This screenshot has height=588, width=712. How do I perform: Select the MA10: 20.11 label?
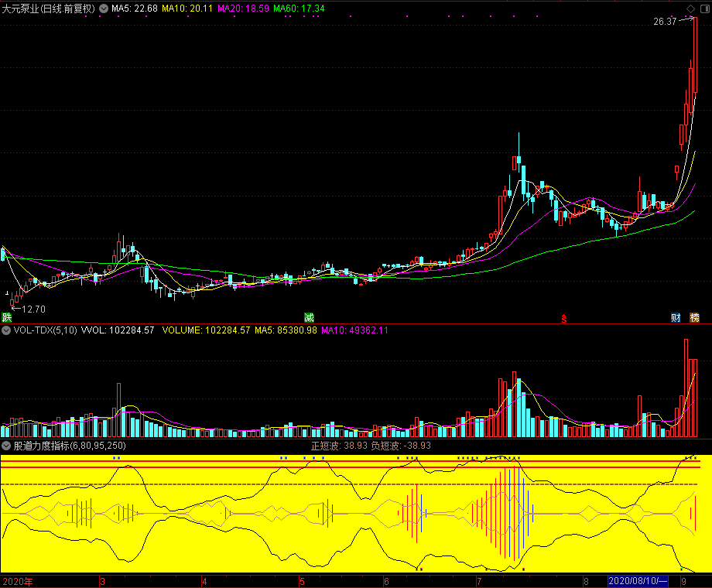[x=187, y=9]
